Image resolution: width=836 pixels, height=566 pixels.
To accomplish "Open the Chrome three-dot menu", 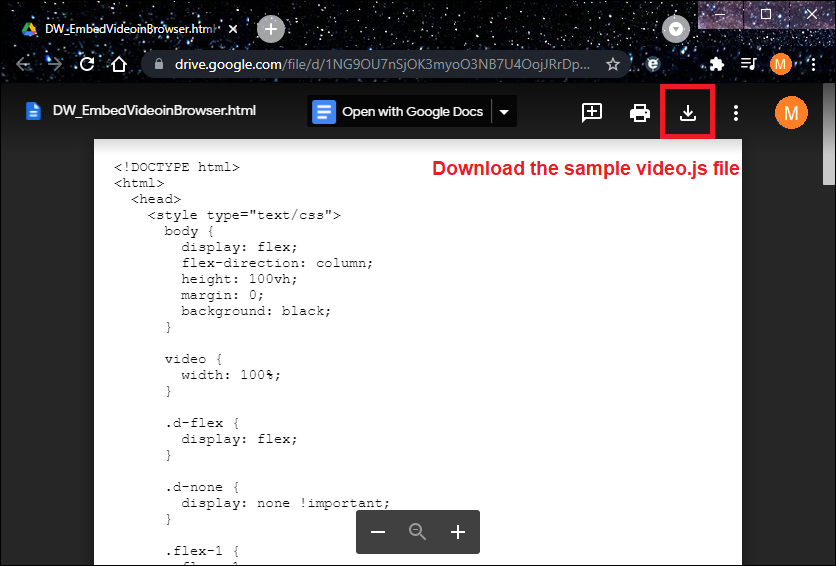I will 813,64.
